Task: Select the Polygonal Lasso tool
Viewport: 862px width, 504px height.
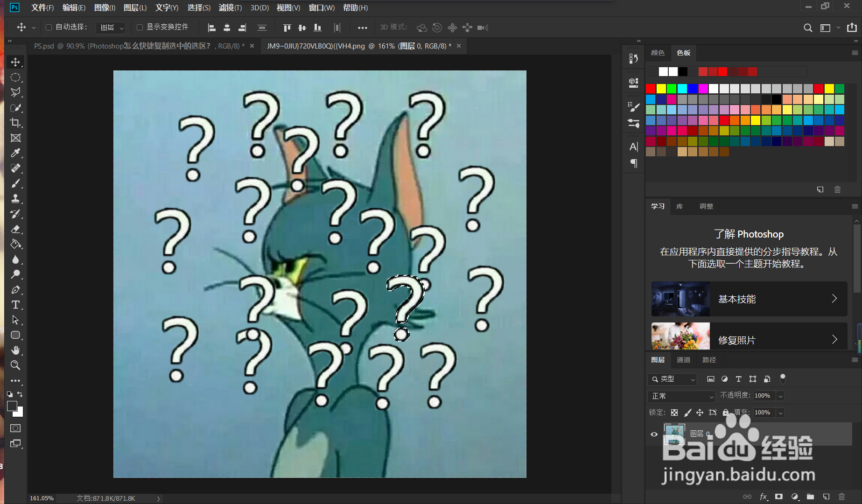Action: (15, 92)
